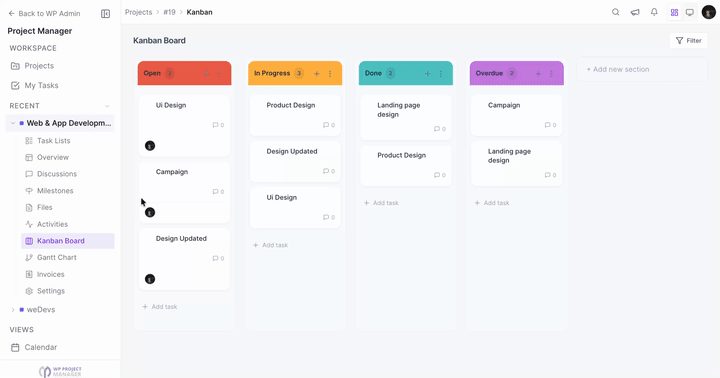
Task: Click comment icon on Campaign in Open
Action: point(215,192)
